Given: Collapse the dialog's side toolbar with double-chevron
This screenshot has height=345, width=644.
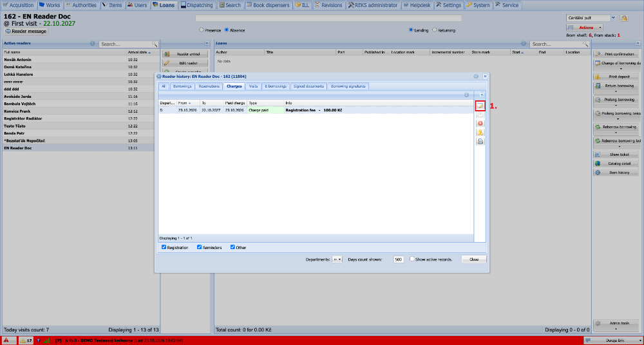Looking at the screenshot, I should pyautogui.click(x=482, y=95).
